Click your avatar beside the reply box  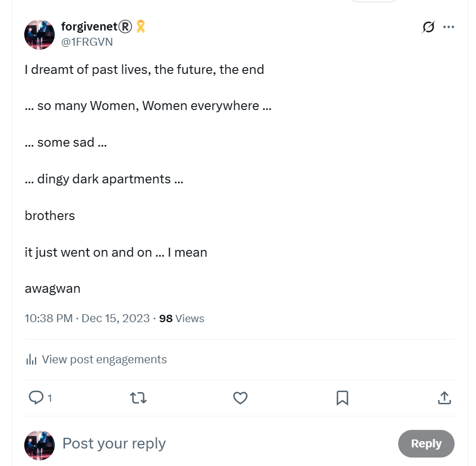click(x=39, y=445)
